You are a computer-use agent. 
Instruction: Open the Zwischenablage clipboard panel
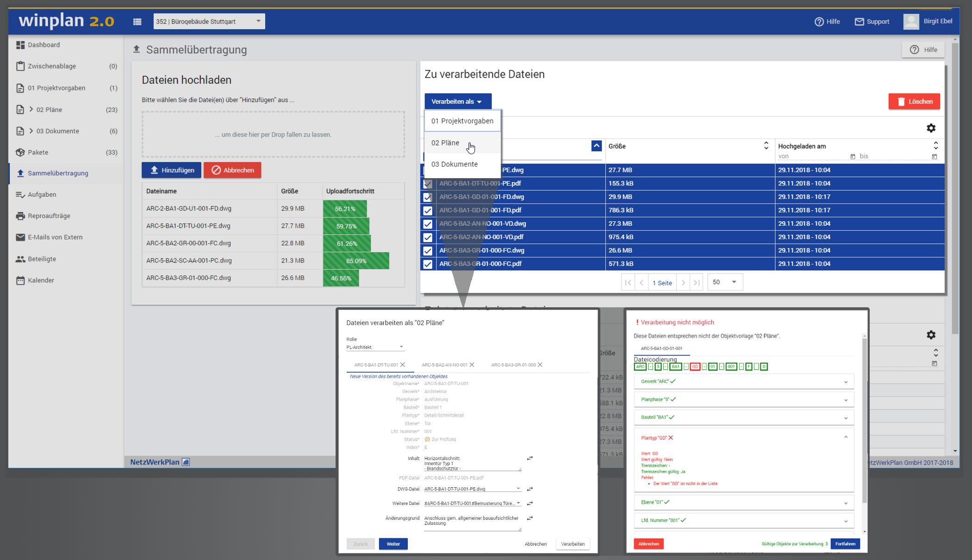click(x=52, y=66)
